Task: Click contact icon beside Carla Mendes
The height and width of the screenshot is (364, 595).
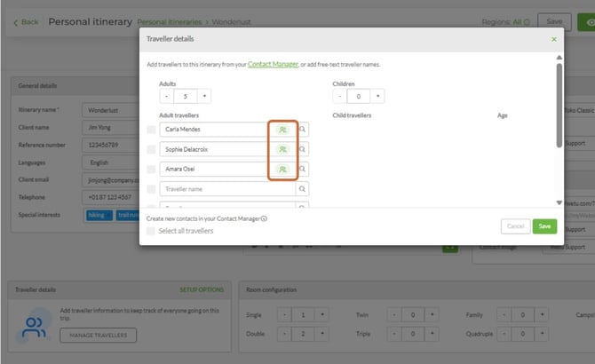Action: (282, 130)
